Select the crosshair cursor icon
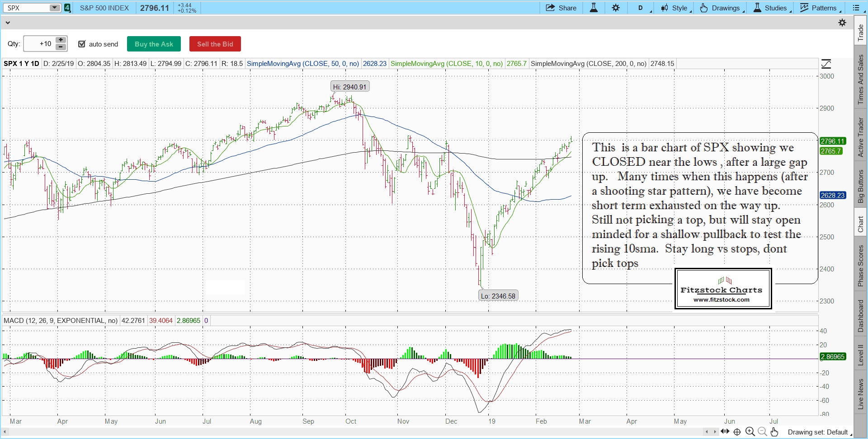 (737, 432)
